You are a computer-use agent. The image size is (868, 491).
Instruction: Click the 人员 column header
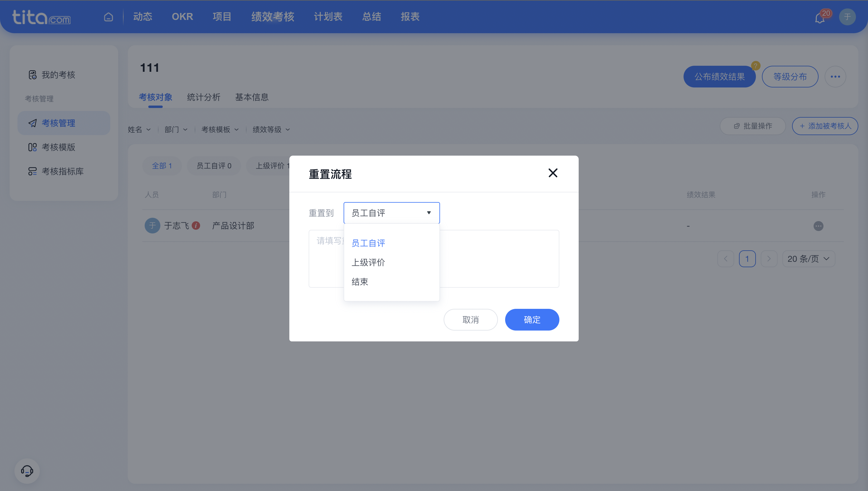(152, 195)
